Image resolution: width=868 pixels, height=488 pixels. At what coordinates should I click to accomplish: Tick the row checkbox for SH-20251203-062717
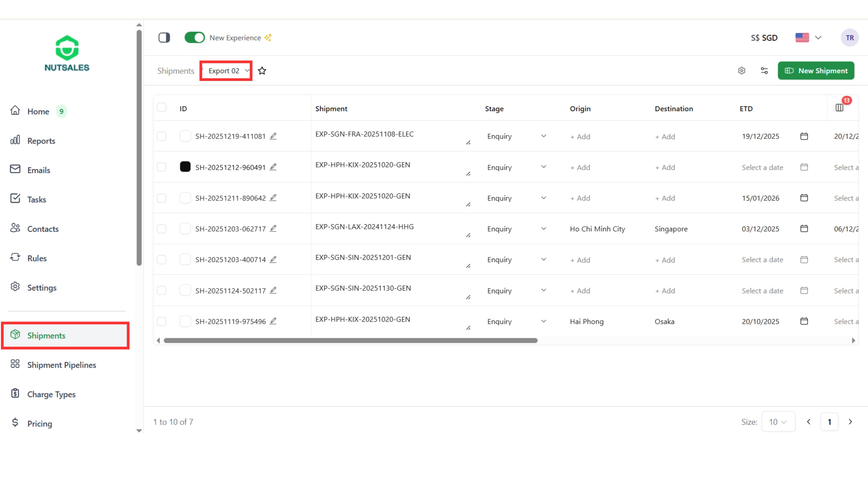click(x=162, y=229)
